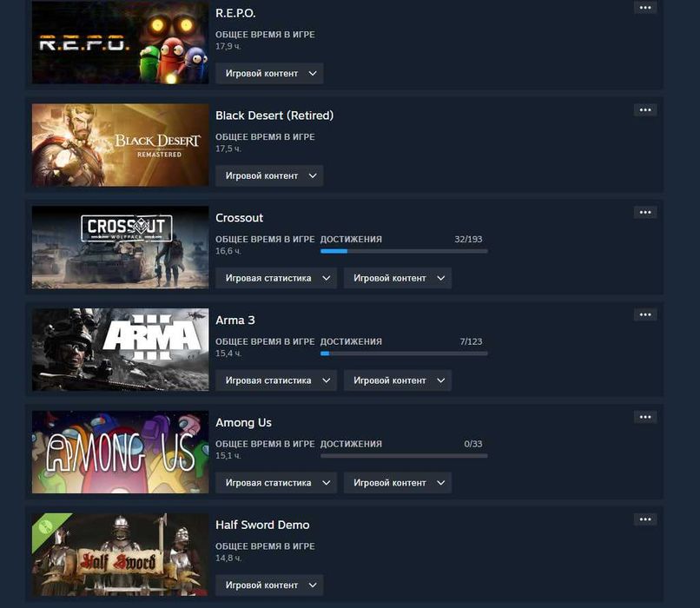Expand Half Sword Demo Игровой контент dropdown

pos(269,585)
